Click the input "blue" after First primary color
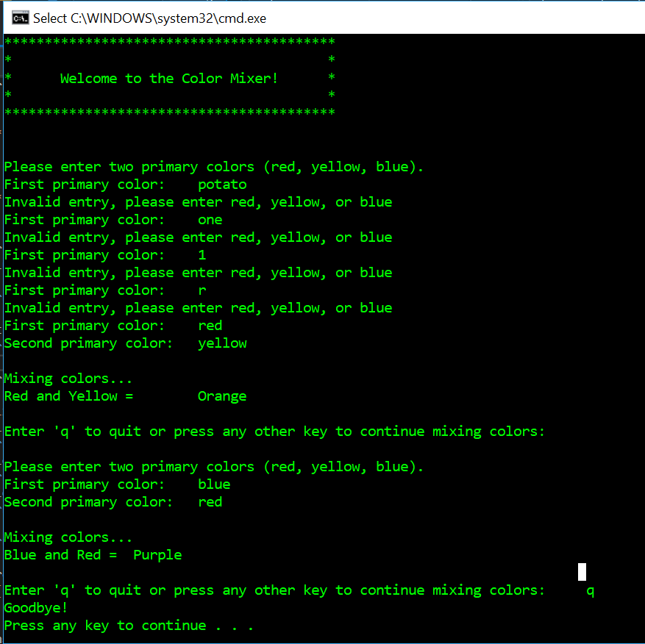645x644 pixels. click(214, 484)
